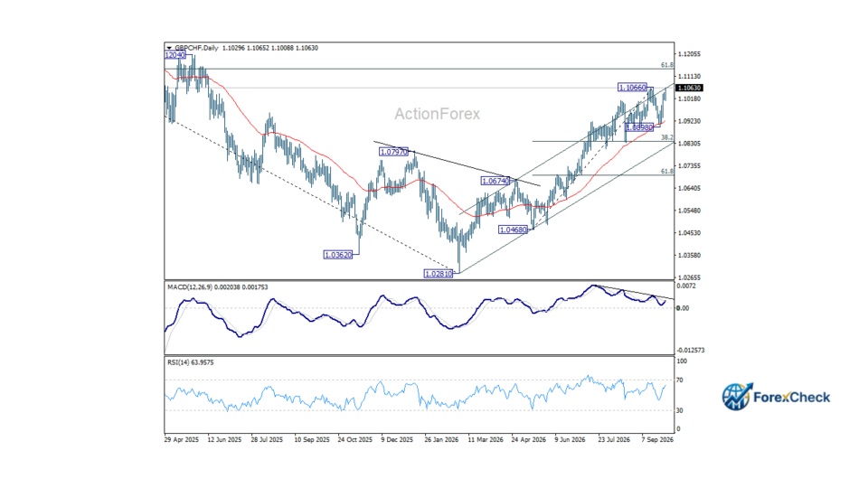Click the 26 Jan 2026 date label
Image resolution: width=868 pixels, height=488 pixels.
[x=441, y=440]
